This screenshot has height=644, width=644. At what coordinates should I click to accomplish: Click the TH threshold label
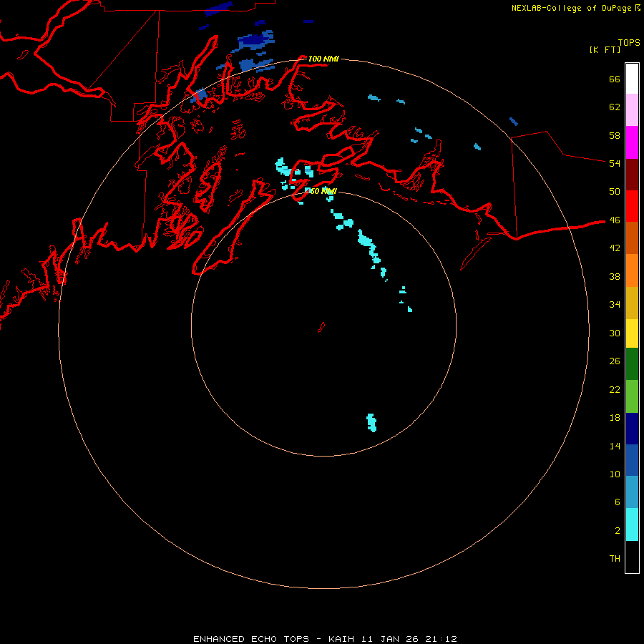tap(615, 559)
